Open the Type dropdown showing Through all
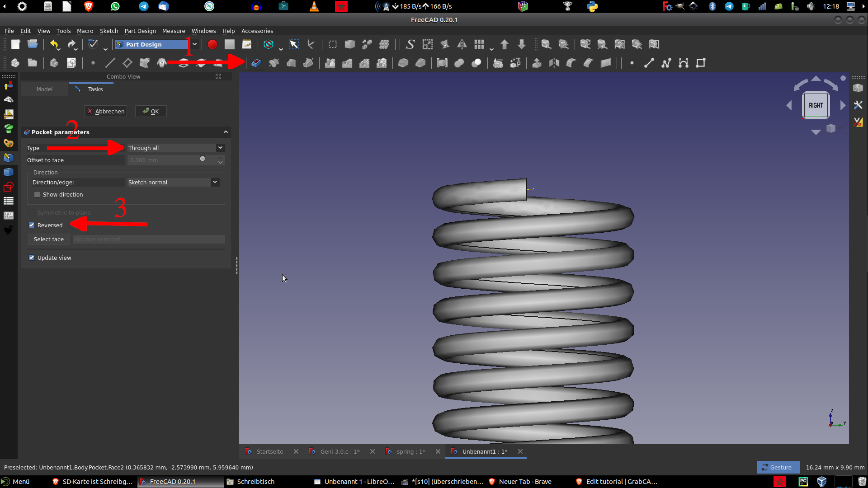868x488 pixels. (176, 148)
